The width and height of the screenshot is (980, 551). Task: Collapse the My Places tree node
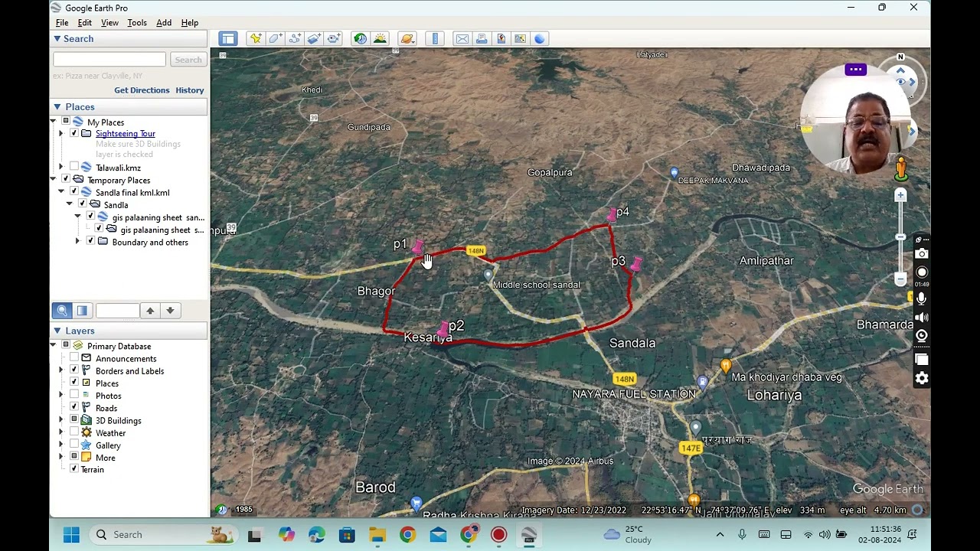pyautogui.click(x=53, y=122)
